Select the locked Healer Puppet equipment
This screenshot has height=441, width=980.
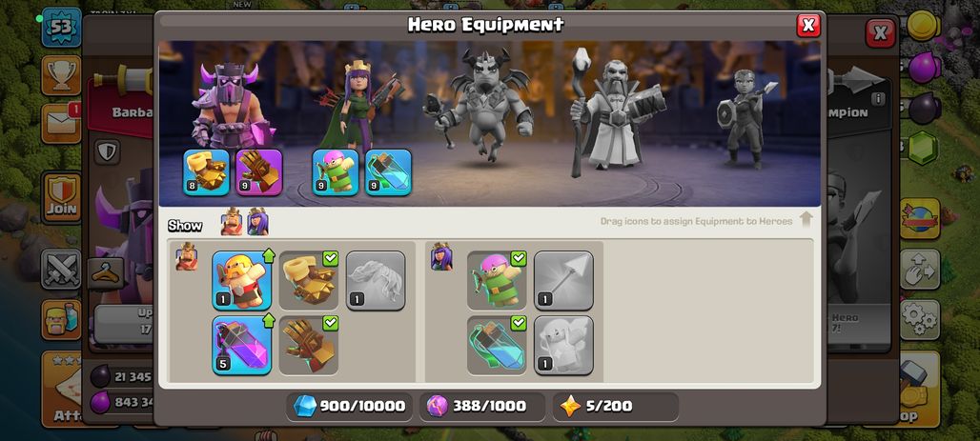pyautogui.click(x=563, y=346)
